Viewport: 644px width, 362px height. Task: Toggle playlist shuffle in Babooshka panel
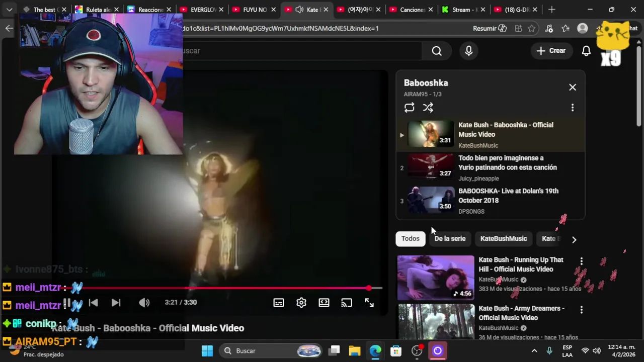coord(428,108)
